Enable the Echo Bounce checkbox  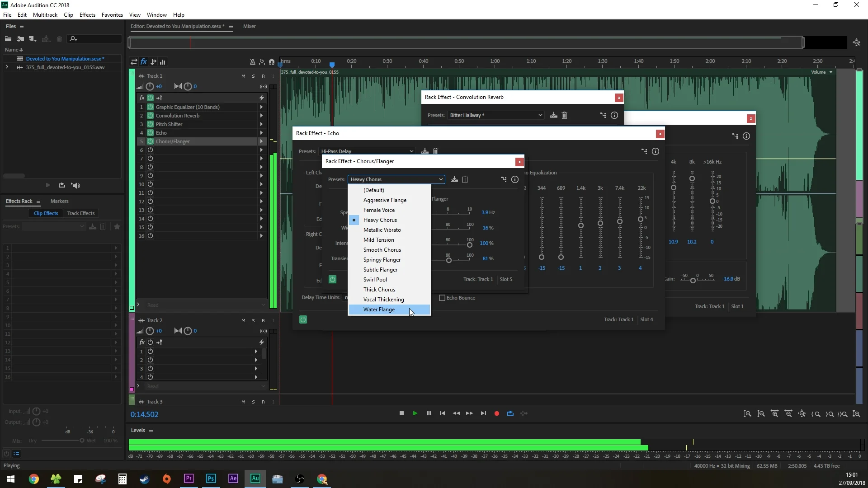[442, 298]
